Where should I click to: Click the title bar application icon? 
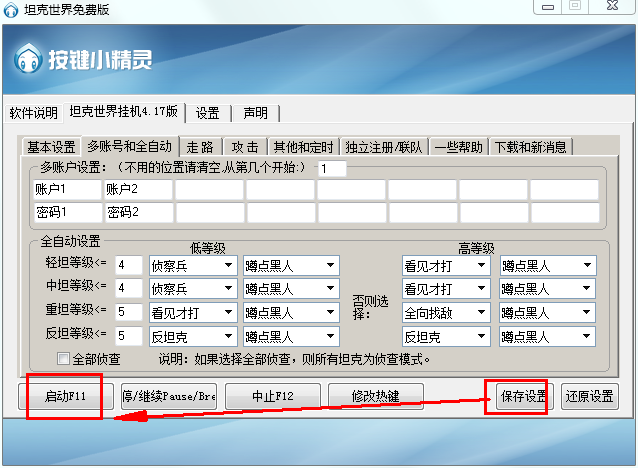click(12, 9)
